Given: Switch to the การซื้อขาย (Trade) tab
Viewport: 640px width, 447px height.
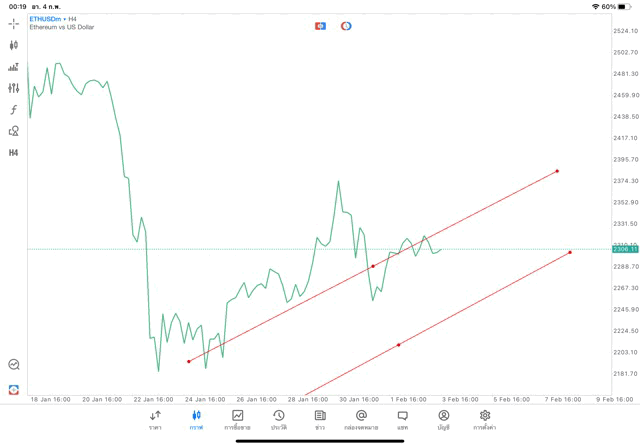Looking at the screenshot, I should (238, 419).
